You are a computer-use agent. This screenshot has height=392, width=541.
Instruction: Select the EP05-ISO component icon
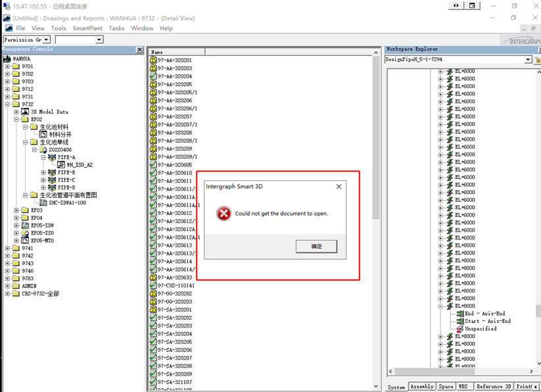coord(25,233)
